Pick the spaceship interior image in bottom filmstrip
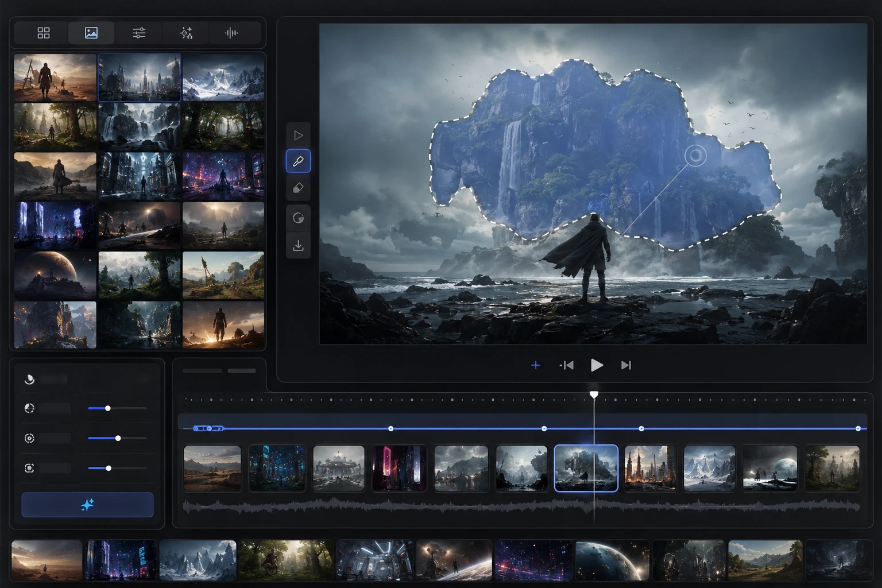This screenshot has width=882, height=588. [x=374, y=560]
